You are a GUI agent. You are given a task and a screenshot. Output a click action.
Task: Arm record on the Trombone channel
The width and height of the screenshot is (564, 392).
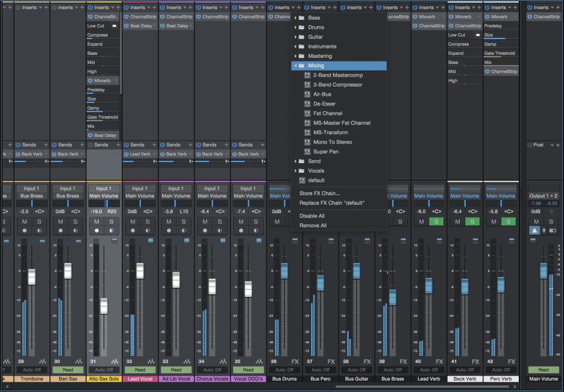click(25, 231)
